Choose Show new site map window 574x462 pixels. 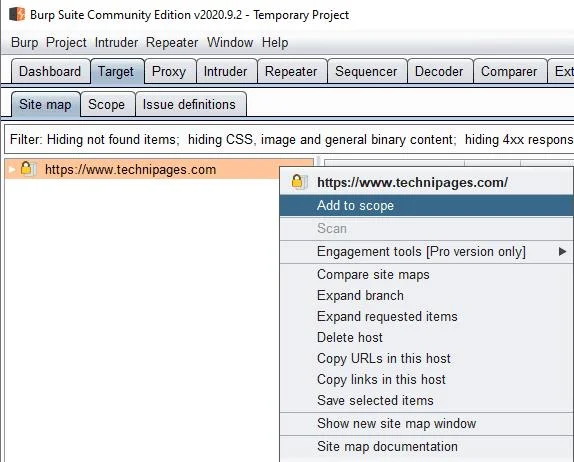426,424
